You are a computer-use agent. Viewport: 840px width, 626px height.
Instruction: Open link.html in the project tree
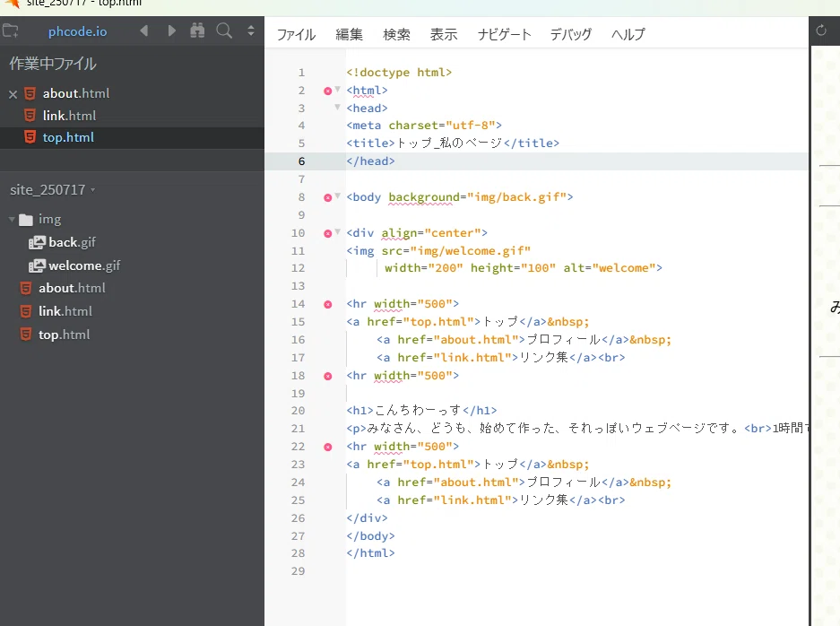click(x=65, y=311)
